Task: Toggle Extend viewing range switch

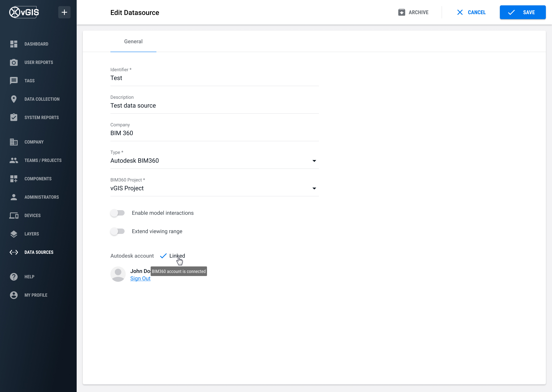Action: [x=118, y=231]
